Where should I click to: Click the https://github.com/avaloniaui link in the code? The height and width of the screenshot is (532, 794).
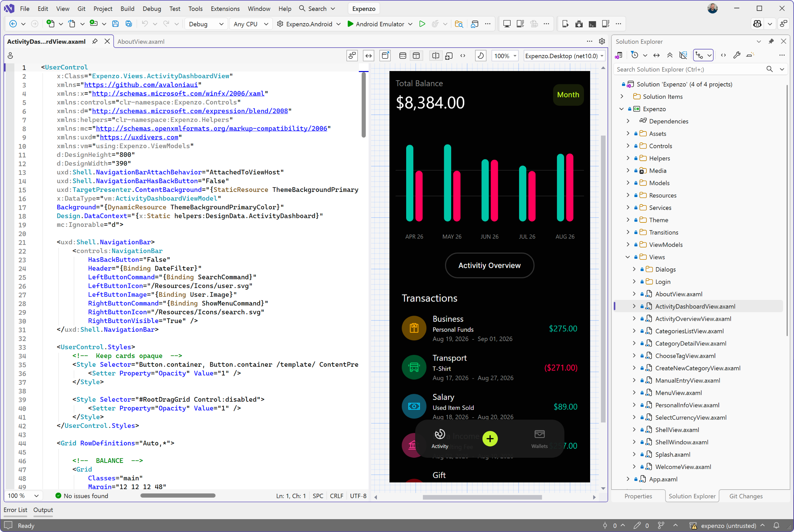(x=141, y=85)
